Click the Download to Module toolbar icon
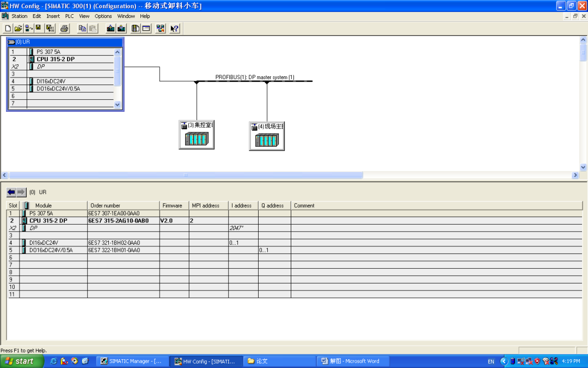 (111, 28)
